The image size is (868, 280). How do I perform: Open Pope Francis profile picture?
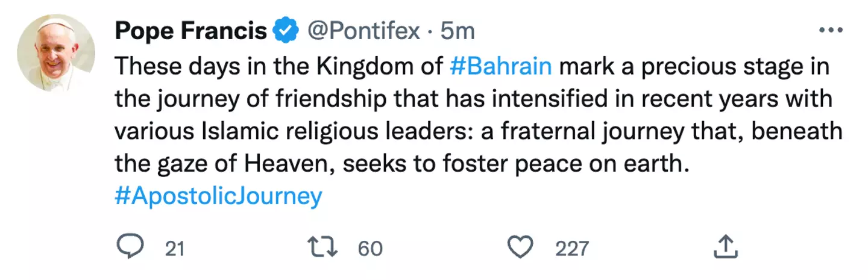tap(55, 52)
